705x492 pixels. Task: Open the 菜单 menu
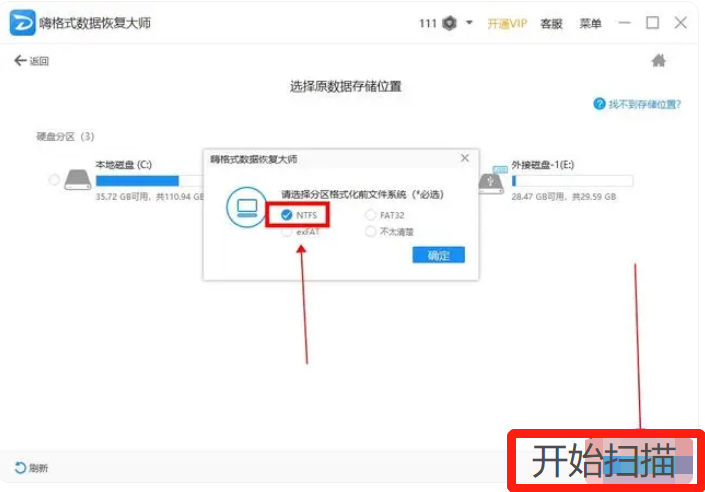[592, 23]
